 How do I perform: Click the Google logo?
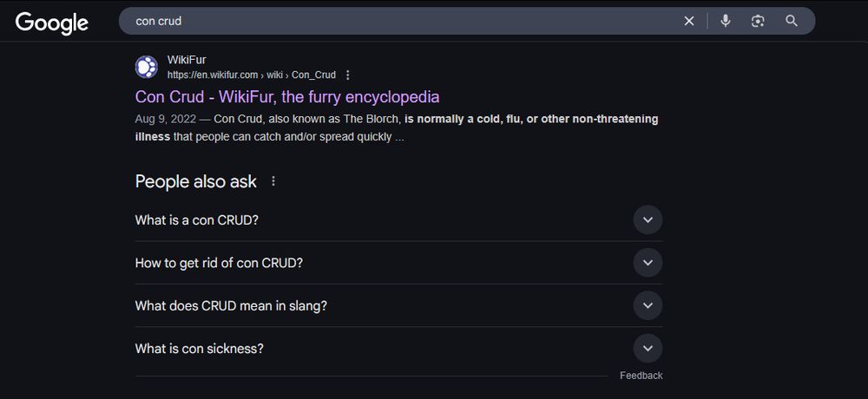tap(52, 23)
